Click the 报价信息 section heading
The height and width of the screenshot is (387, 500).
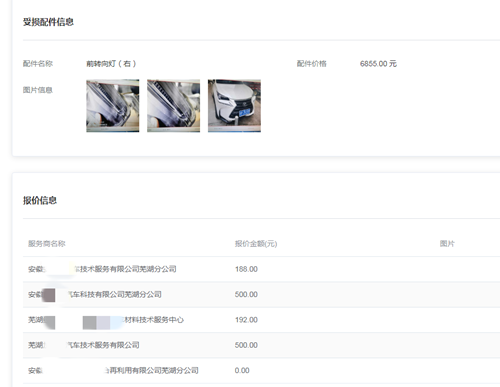40,200
